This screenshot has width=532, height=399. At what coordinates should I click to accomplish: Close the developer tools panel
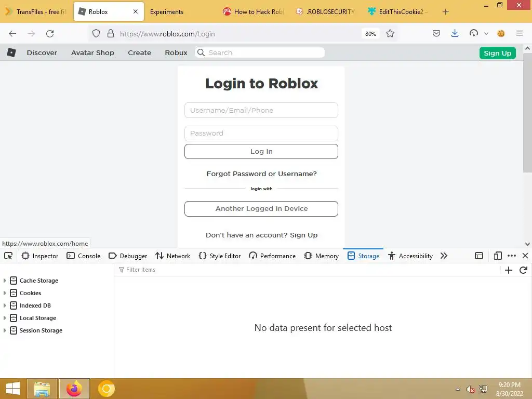[525, 256]
